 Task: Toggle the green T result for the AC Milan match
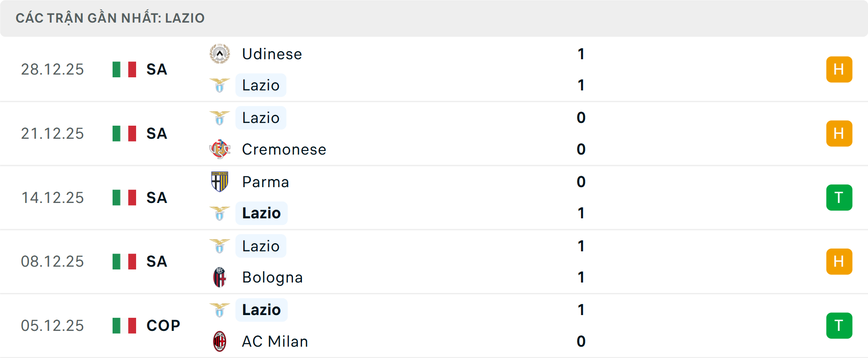pyautogui.click(x=839, y=325)
